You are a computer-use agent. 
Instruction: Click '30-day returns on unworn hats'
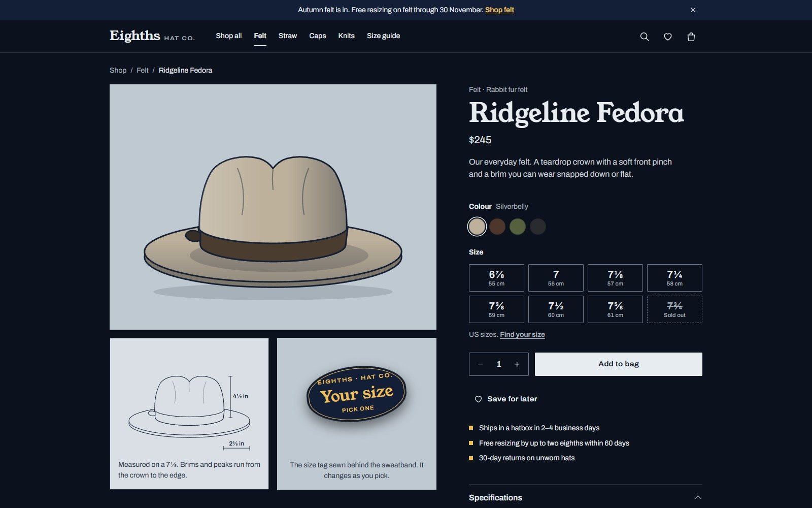pos(527,458)
